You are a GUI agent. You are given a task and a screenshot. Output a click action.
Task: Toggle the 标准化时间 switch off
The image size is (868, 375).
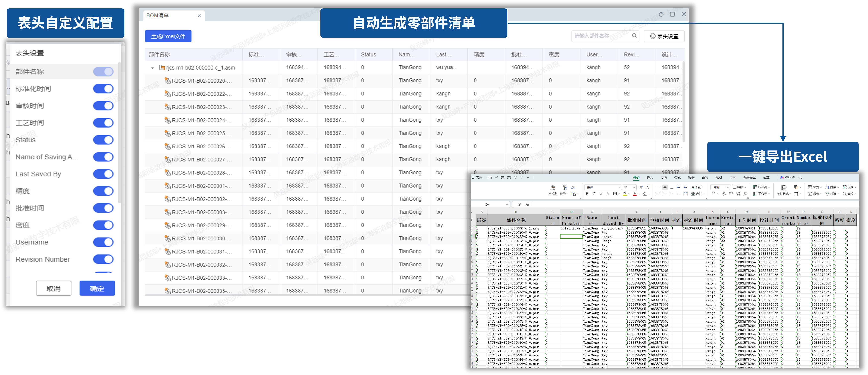tap(103, 89)
